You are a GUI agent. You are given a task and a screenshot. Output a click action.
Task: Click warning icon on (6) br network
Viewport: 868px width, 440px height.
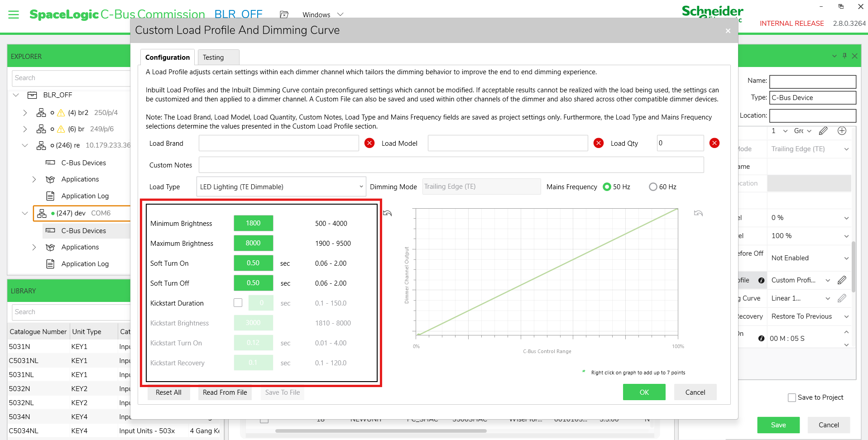[x=61, y=129]
